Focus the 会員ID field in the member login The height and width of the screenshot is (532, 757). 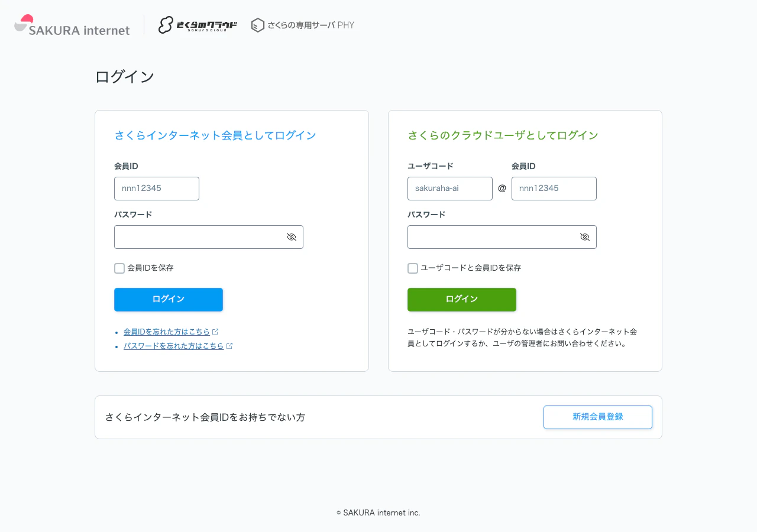point(157,189)
